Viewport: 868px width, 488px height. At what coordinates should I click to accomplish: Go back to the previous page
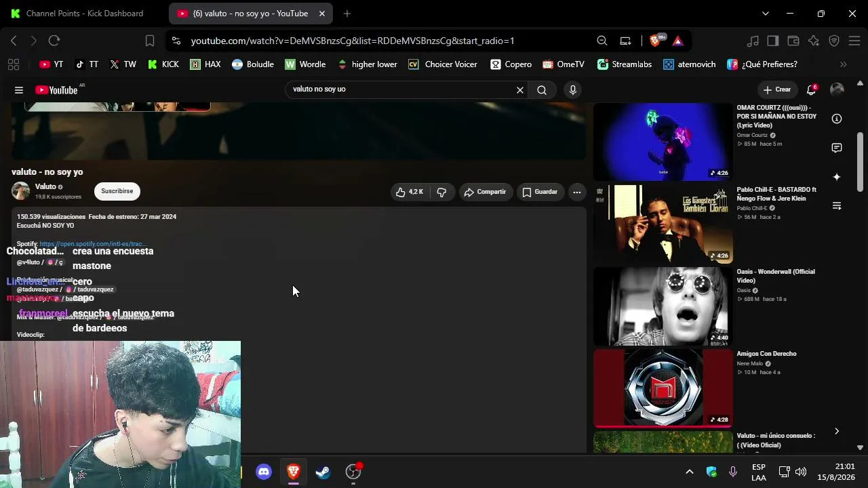tap(14, 41)
